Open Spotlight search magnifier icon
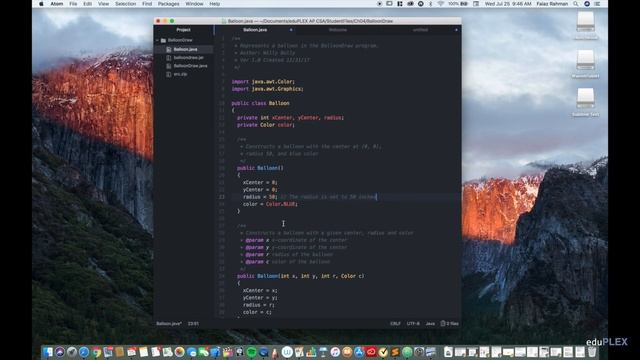Screen dimensions: 640x360 (x=576, y=4)
